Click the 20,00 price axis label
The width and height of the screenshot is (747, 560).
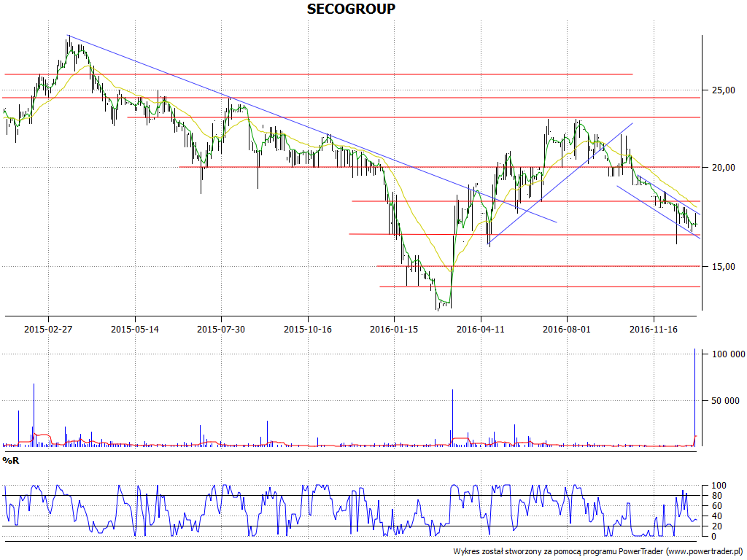click(x=723, y=167)
